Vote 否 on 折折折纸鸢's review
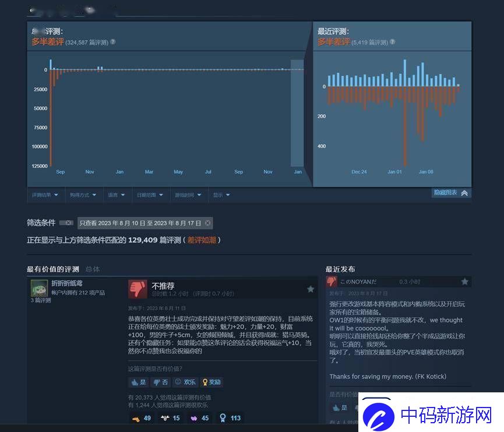 pos(161,382)
